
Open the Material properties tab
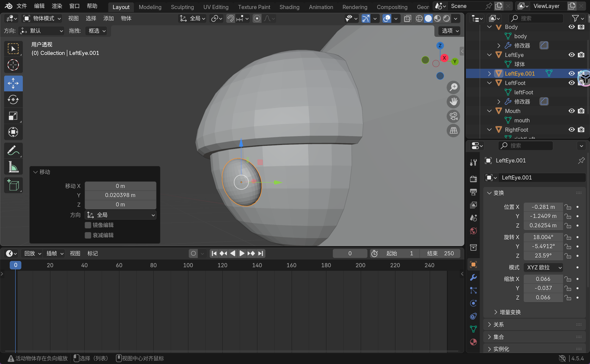[473, 342]
